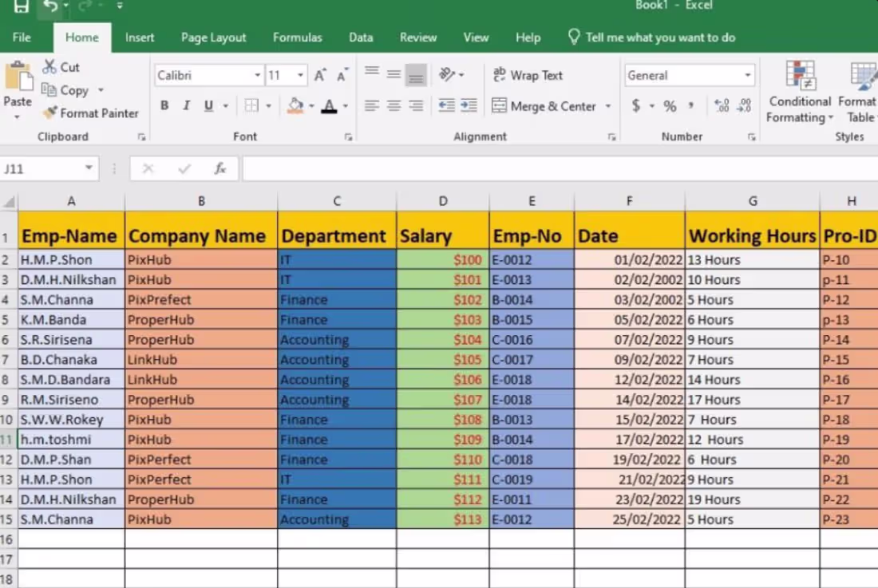This screenshot has height=588, width=878.
Task: Expand Font Color dropdown arrow
Action: click(x=345, y=106)
